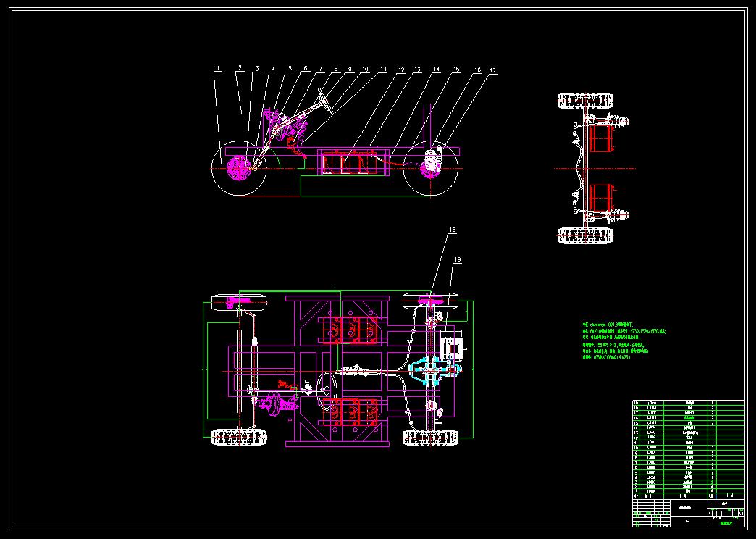Click the lower red battery pack in plan view
The height and width of the screenshot is (539, 756).
(350, 412)
